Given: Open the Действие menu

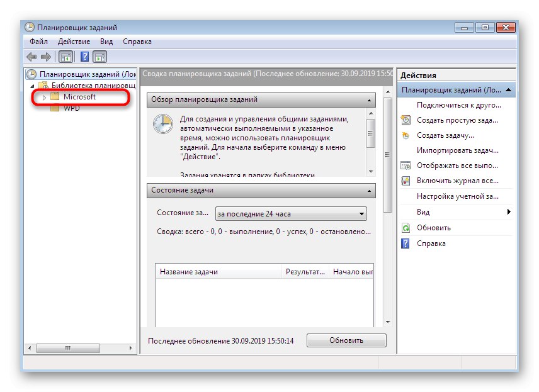Looking at the screenshot, I should 74,41.
